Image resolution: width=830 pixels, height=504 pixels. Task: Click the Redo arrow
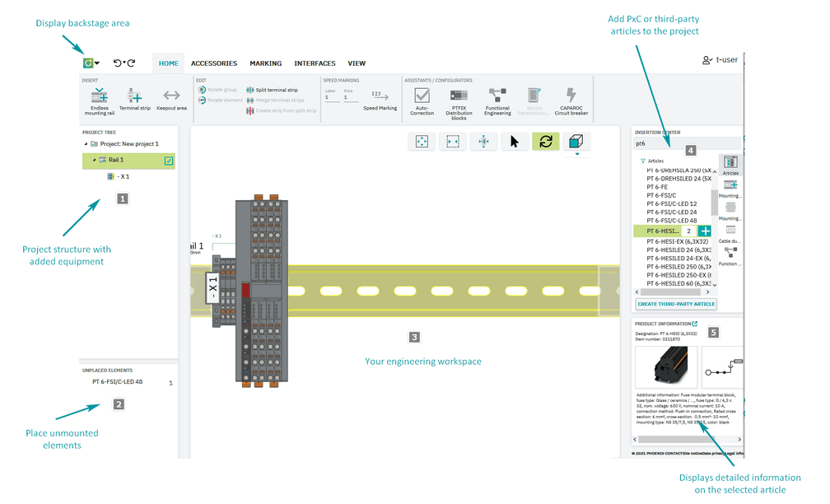tap(131, 63)
